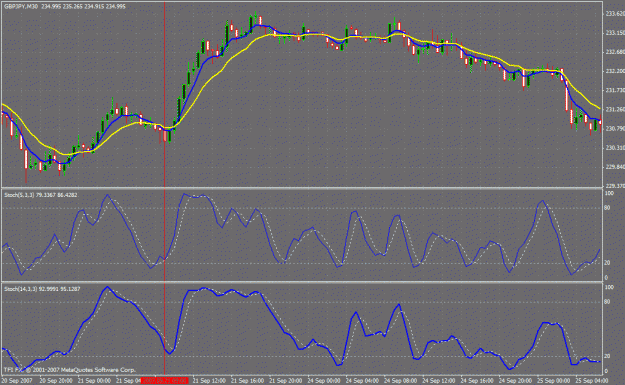
Task: Click price level 230.790 on price axis
Action: (615, 128)
